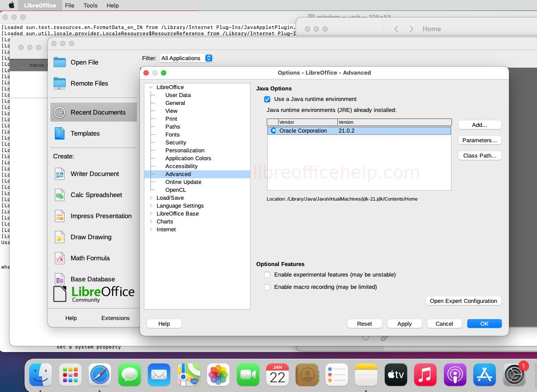Image resolution: width=537 pixels, height=392 pixels.
Task: Open Launchpad from the Dock
Action: [x=70, y=375]
